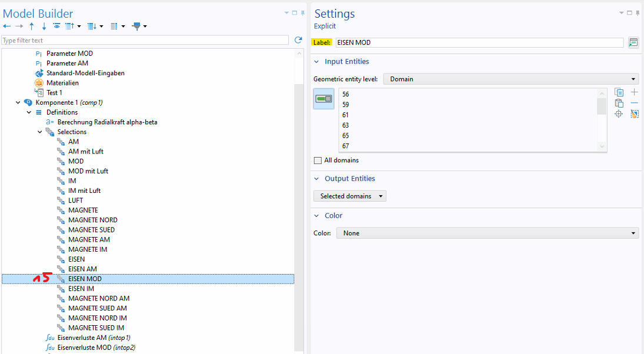Clear the selection with the brush icon
Screen dimensions: 644x354
(635, 113)
